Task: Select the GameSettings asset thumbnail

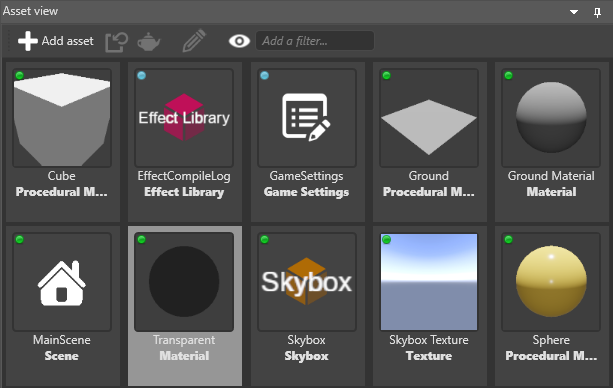Action: tap(306, 118)
